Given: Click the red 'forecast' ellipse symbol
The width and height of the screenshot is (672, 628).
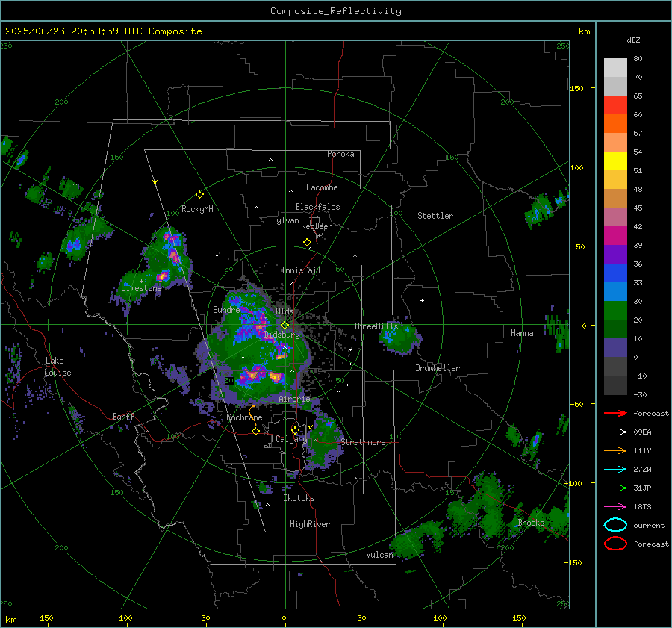Looking at the screenshot, I should coord(615,544).
